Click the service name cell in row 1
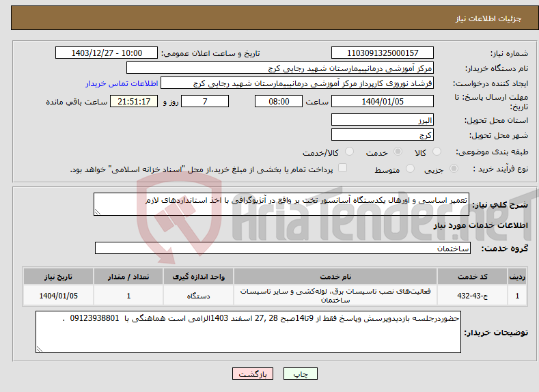 [335, 296]
